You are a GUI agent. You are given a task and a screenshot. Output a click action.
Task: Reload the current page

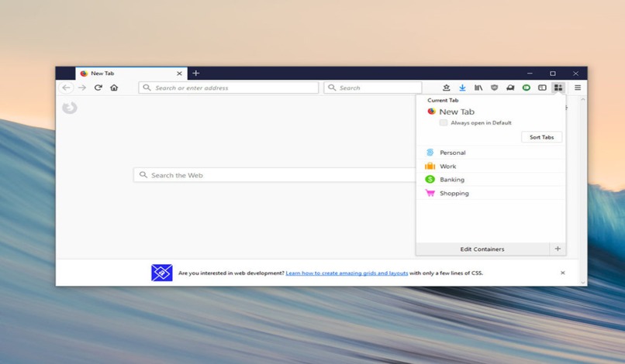98,88
